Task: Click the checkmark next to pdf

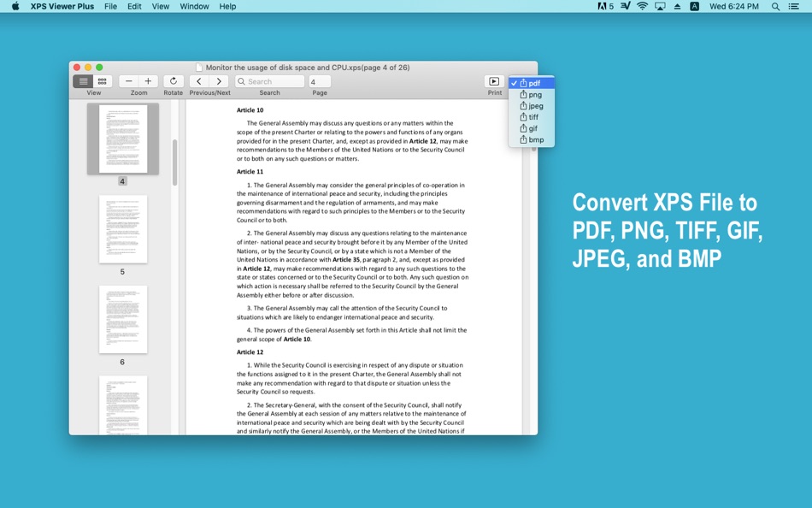Action: [514, 83]
